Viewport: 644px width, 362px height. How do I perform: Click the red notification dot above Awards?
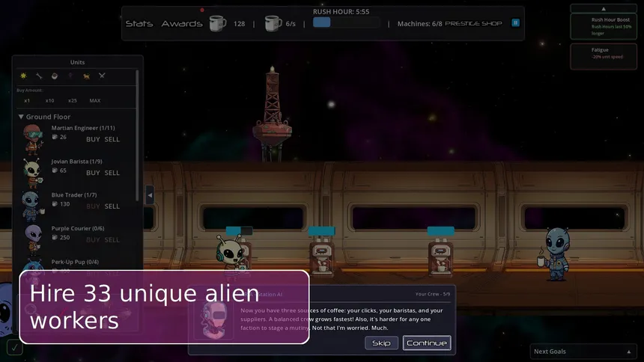pos(202,10)
